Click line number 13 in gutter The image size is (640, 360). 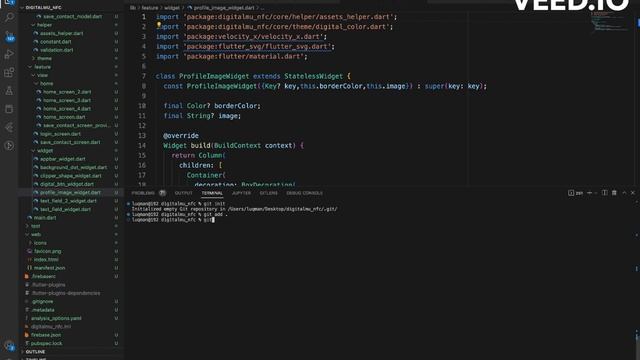point(142,136)
